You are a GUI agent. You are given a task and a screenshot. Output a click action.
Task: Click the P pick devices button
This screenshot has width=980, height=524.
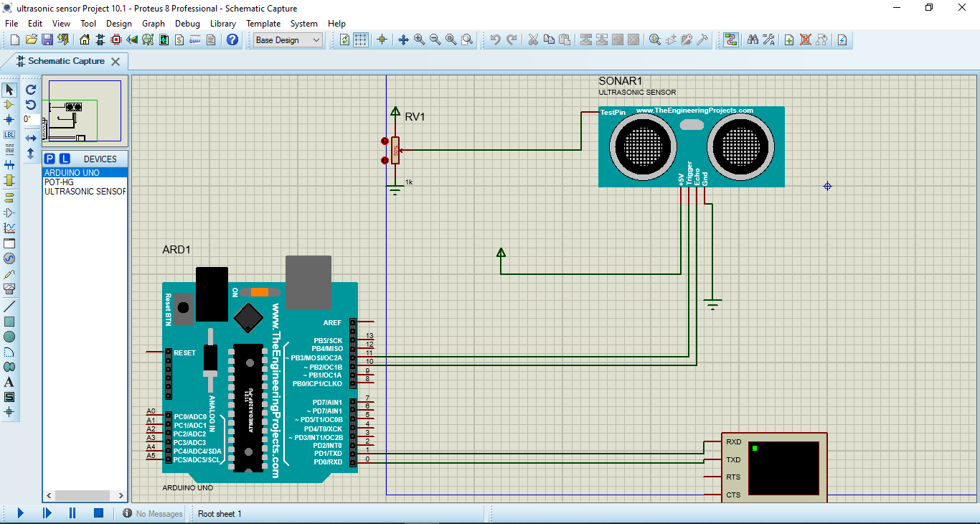click(x=50, y=159)
